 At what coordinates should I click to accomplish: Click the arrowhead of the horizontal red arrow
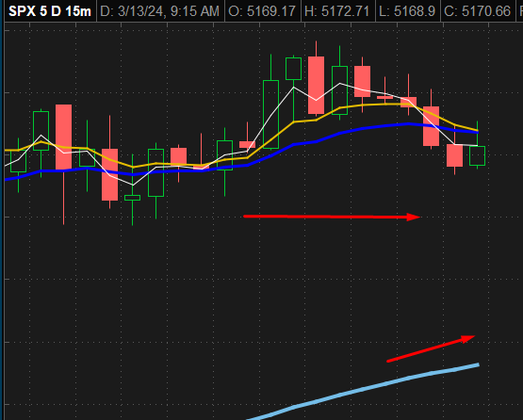click(414, 217)
